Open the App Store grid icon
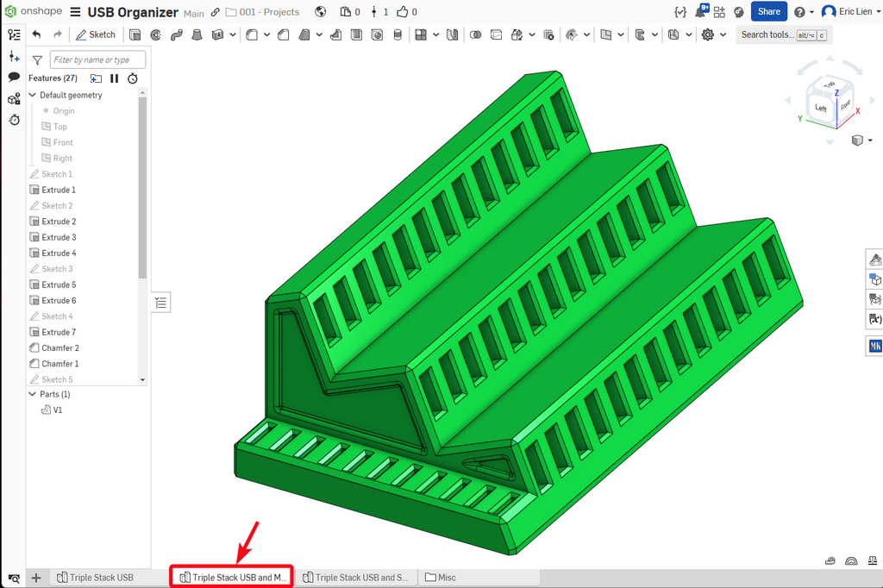The image size is (883, 588). point(720,12)
